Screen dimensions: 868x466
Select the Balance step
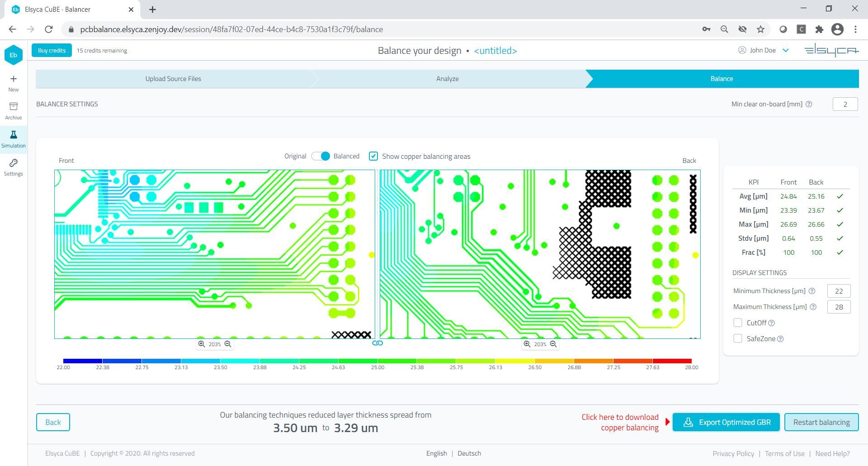pos(722,79)
